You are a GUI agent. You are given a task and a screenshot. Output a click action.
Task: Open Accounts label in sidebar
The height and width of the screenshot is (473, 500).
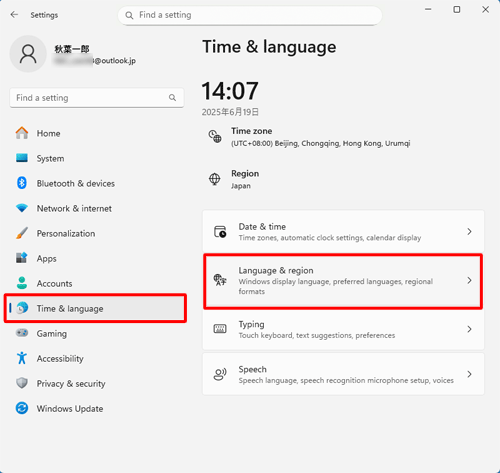coord(55,283)
